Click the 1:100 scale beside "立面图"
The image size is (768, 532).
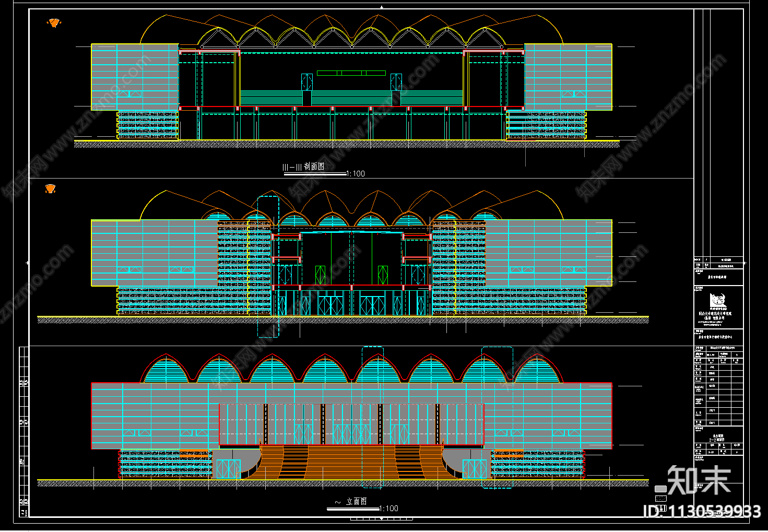(389, 509)
